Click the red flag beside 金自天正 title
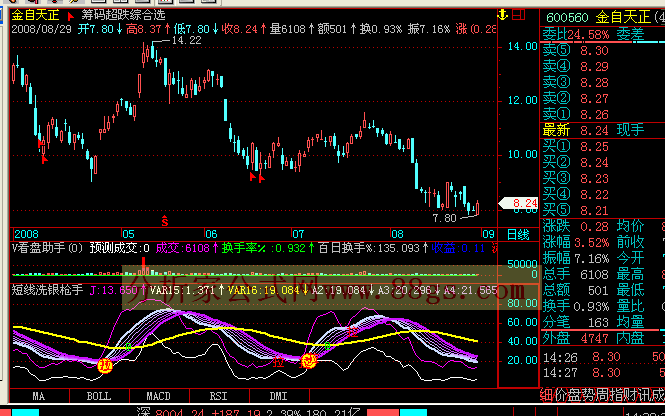The image size is (665, 416). [70, 16]
